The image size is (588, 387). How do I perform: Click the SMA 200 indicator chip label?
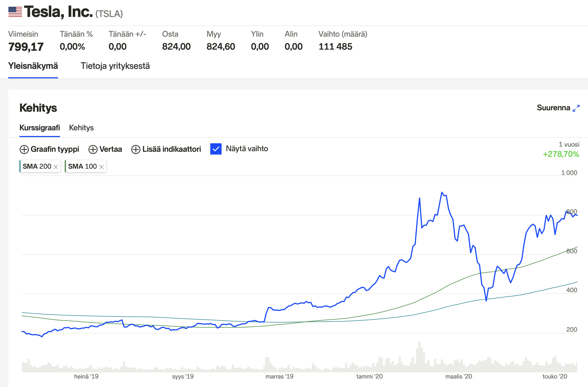37,166
